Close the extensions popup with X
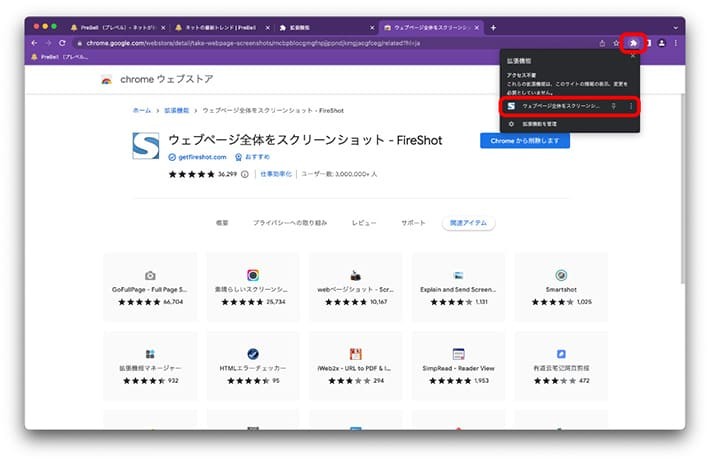This screenshot has width=710, height=463. click(x=633, y=56)
